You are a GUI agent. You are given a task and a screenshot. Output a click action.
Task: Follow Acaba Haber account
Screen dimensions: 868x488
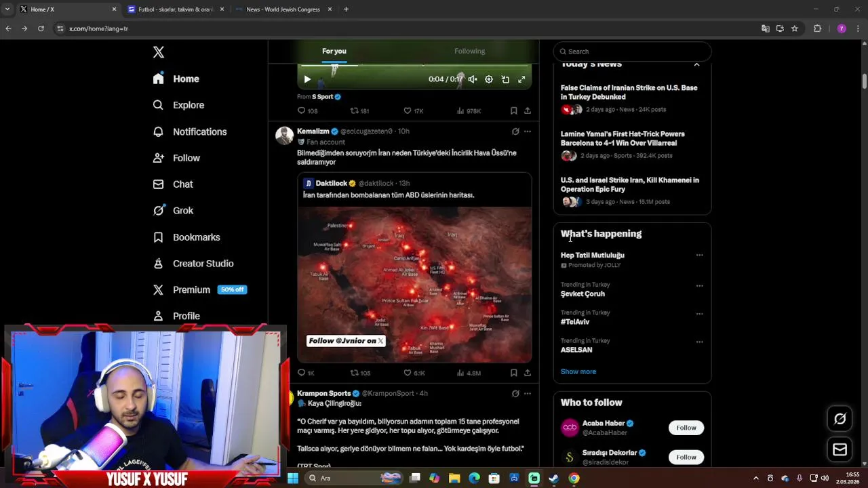[x=686, y=428]
